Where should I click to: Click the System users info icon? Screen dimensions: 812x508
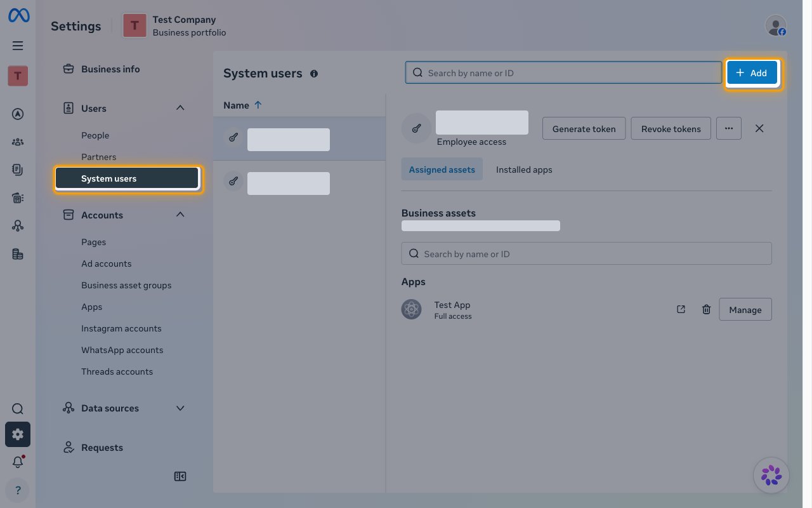tap(314, 74)
